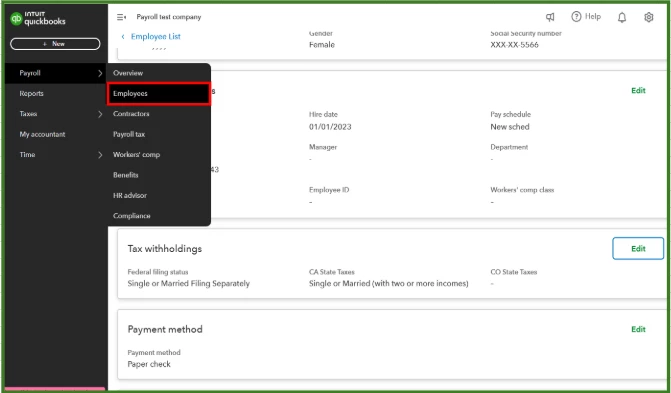Collapse sidebar using the hamburger menu icon
The height and width of the screenshot is (393, 671).
121,17
